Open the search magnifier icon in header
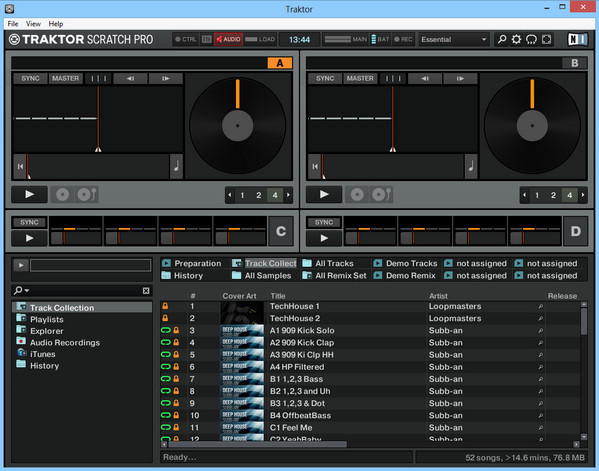The width and height of the screenshot is (599, 471). 502,39
